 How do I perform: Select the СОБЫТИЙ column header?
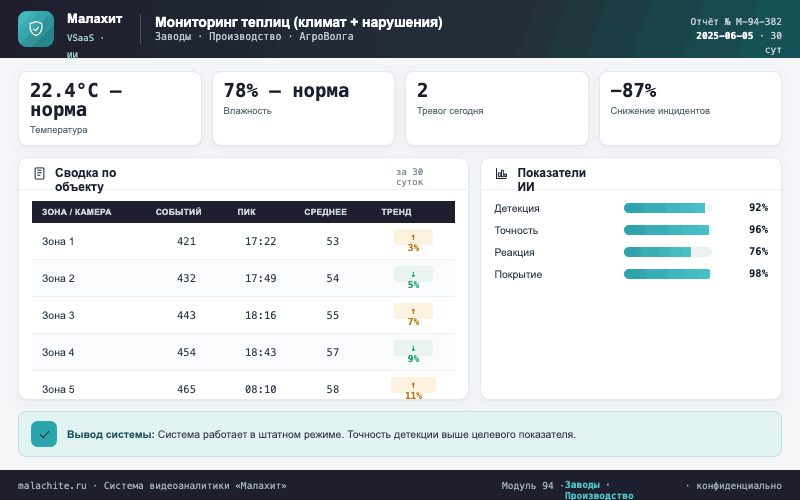click(x=179, y=212)
